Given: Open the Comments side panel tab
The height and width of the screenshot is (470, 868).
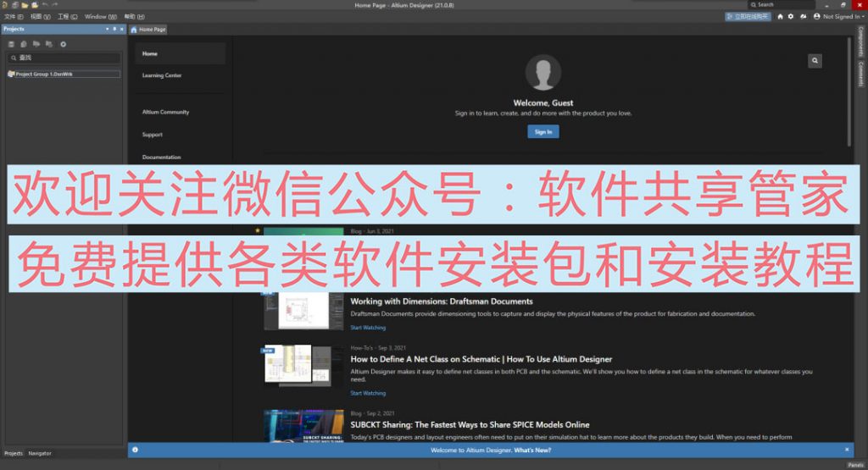Looking at the screenshot, I should pos(861,74).
